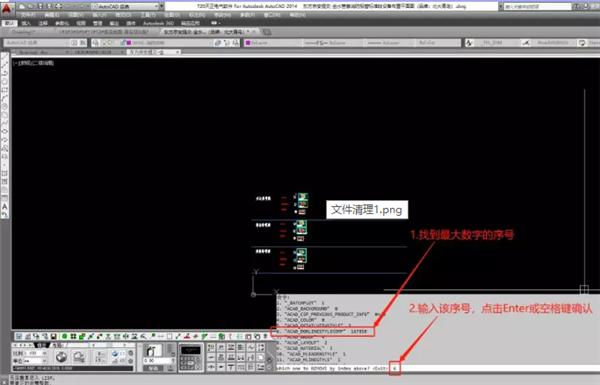Open the linetype ByLayer dropdown
This screenshot has height=385, width=600.
pyautogui.click(x=332, y=43)
